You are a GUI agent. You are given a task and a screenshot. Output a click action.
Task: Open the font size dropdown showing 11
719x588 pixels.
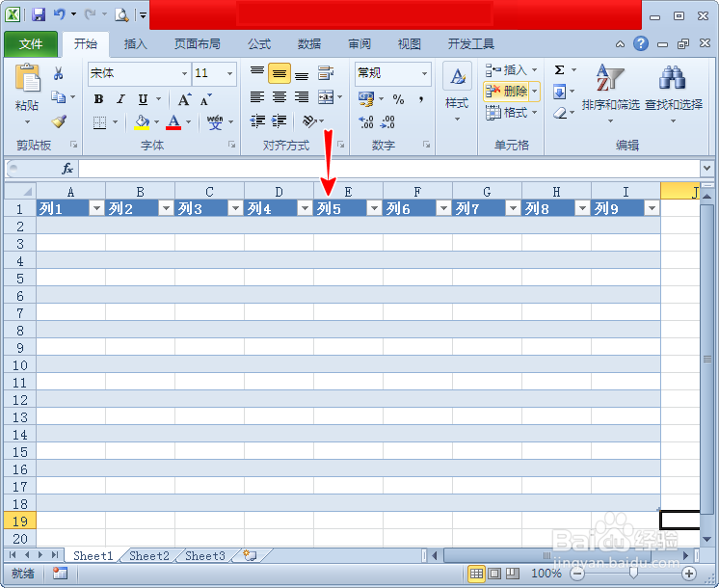pos(229,73)
